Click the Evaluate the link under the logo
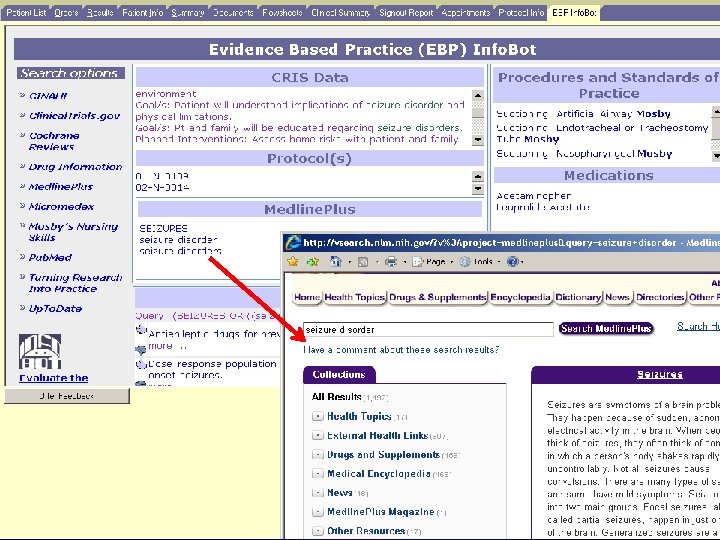This screenshot has height=540, width=720. pos(54,378)
